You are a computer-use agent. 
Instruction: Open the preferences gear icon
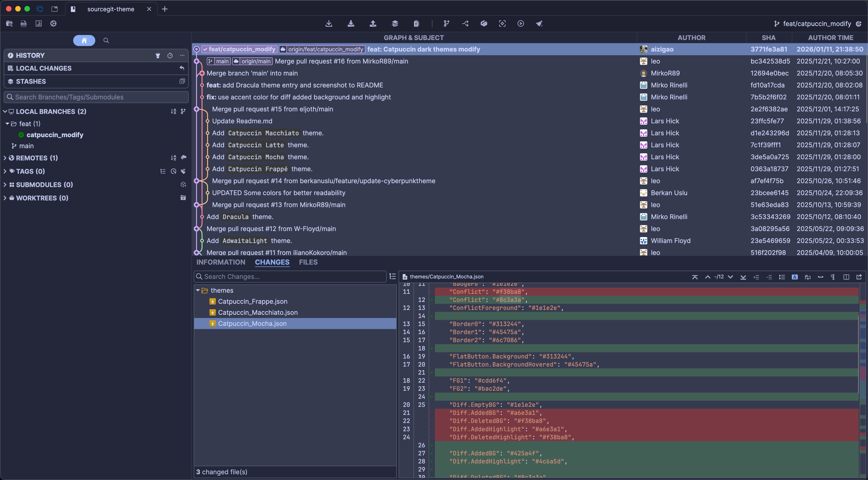[x=53, y=23]
